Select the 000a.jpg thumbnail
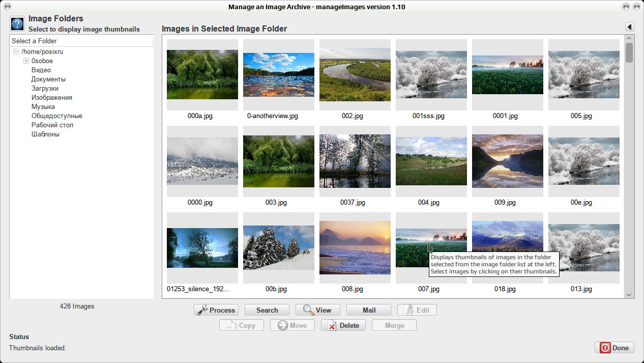 [202, 75]
